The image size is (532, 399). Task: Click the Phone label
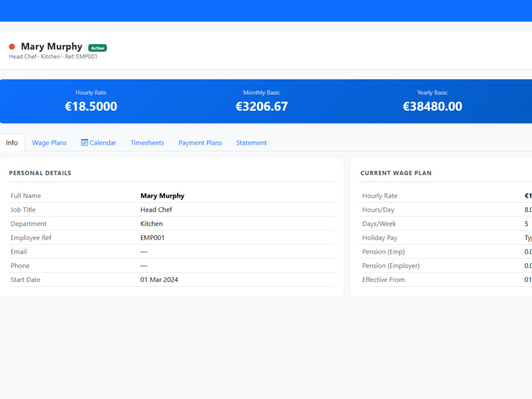(x=20, y=265)
